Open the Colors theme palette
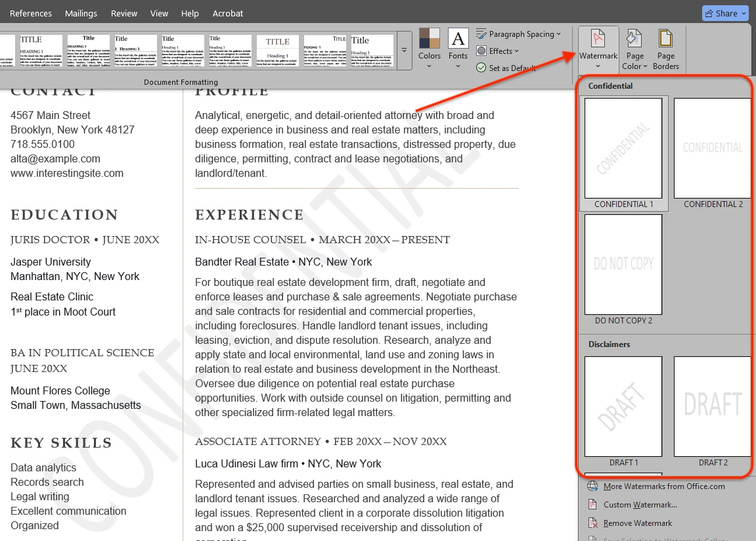756x541 pixels. [x=430, y=39]
